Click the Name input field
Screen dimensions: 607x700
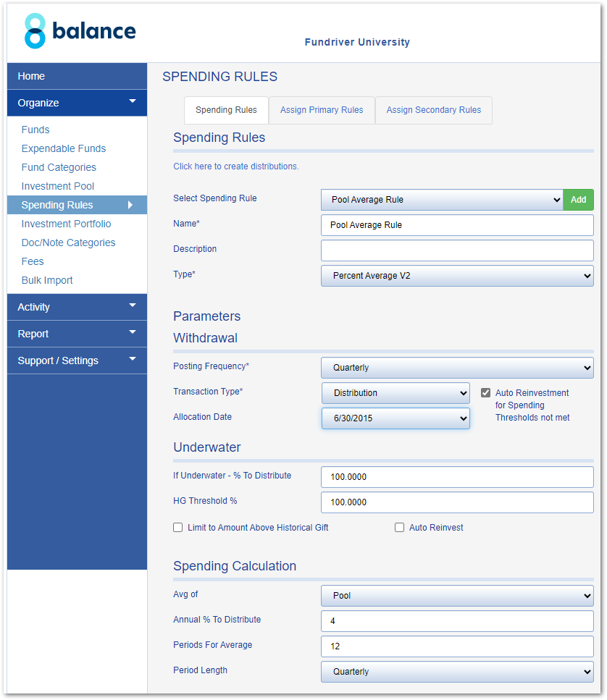(457, 225)
